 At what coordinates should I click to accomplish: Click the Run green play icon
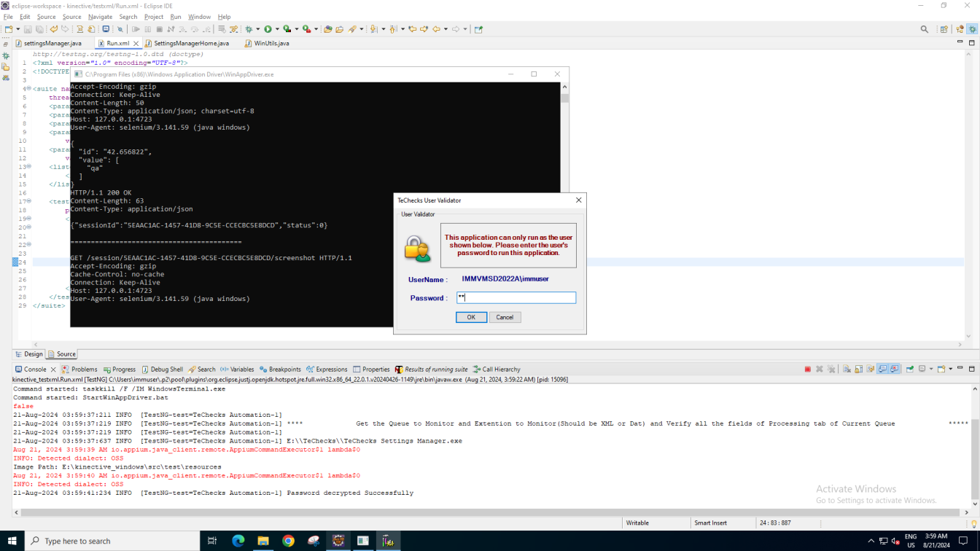coord(268,29)
